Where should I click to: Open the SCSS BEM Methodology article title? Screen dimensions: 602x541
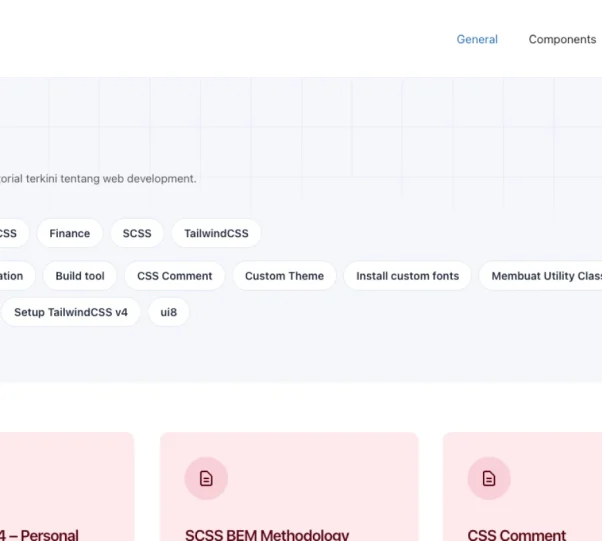tap(267, 535)
